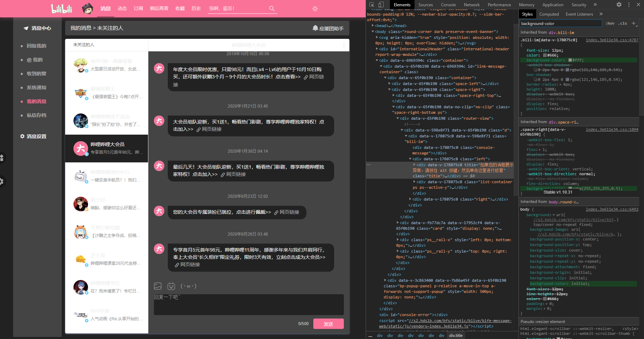Click the bell icon next to 应援团助手
The width and height of the screenshot is (644, 339).
315,28
